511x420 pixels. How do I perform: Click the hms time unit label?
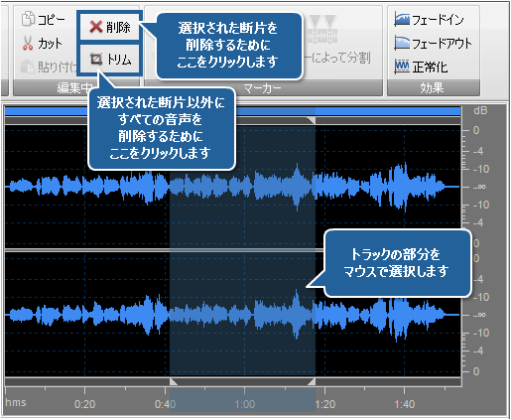[16, 403]
